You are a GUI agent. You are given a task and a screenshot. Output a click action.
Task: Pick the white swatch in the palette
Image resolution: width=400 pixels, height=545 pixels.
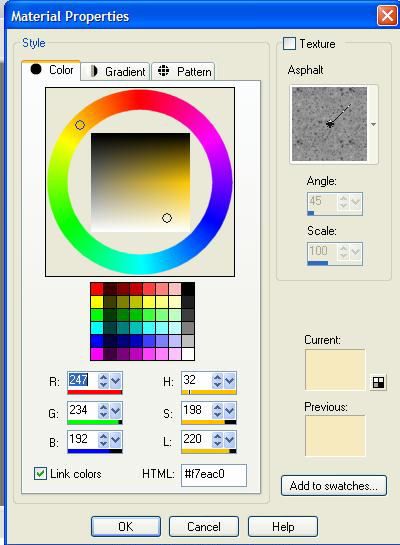[188, 354]
